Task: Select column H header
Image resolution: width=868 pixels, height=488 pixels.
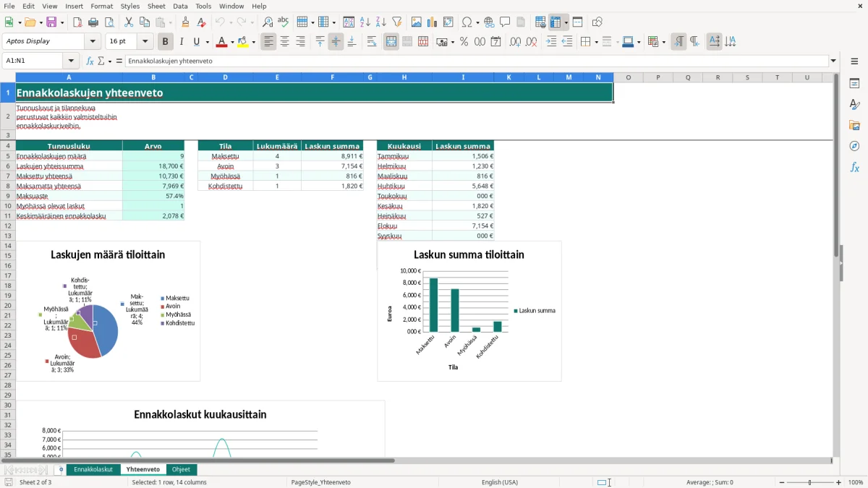Action: click(404, 77)
